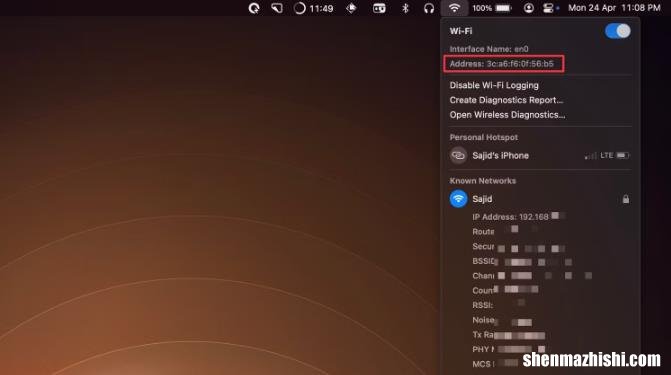Click the leftmost circular menu bar icon

(254, 8)
